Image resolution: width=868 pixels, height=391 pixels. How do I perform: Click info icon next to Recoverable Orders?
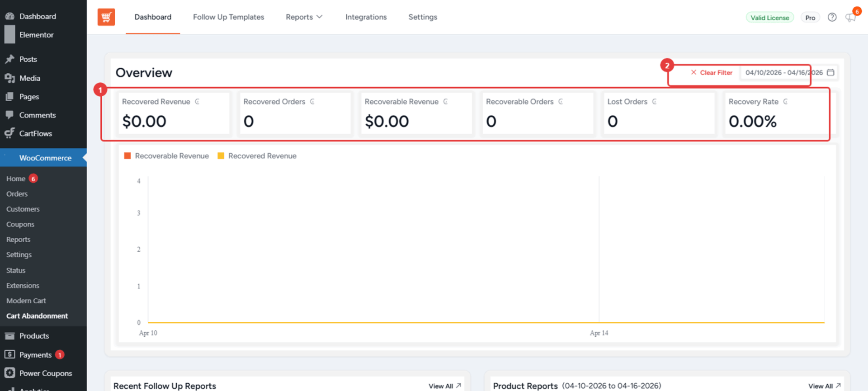tap(561, 102)
